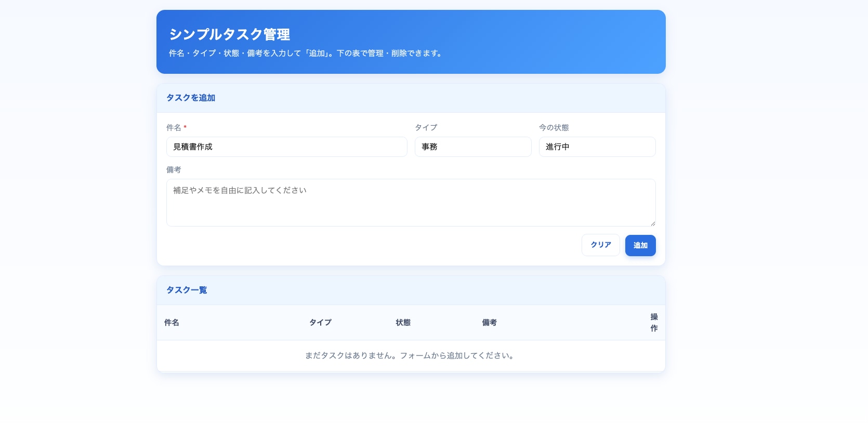Click the 状態 column header in table
868x423 pixels.
pyautogui.click(x=403, y=323)
